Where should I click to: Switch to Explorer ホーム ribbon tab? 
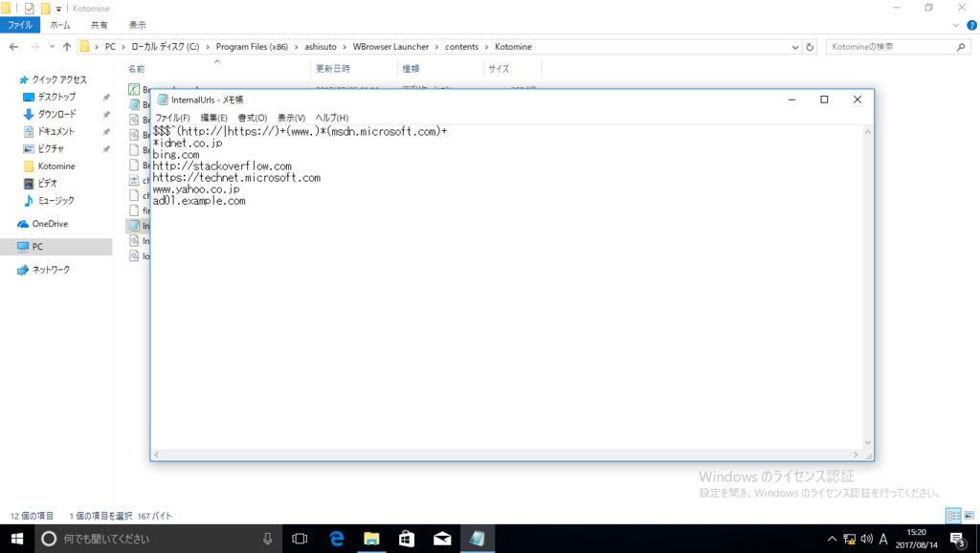60,25
